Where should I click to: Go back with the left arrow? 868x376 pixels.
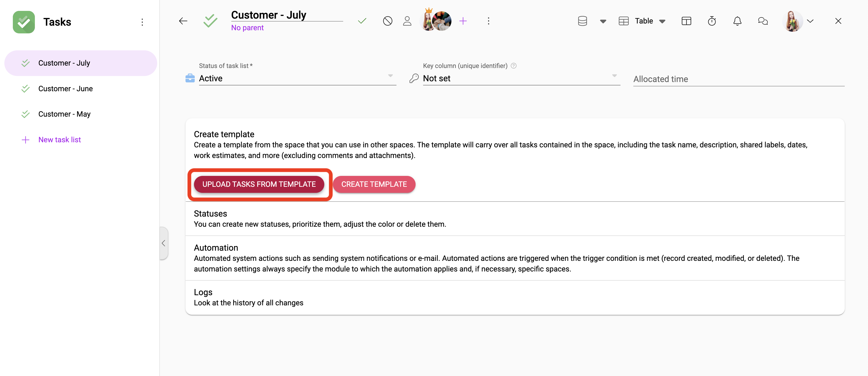point(183,21)
